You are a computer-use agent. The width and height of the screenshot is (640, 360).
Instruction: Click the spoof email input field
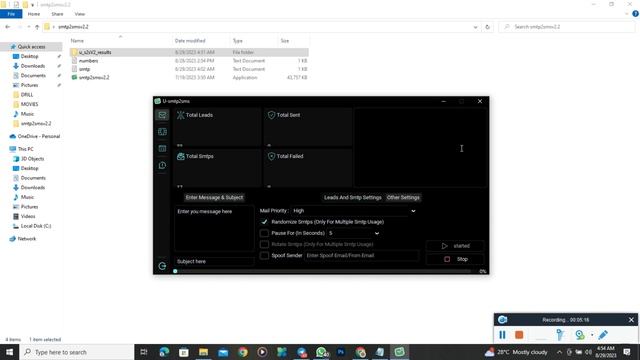click(362, 256)
